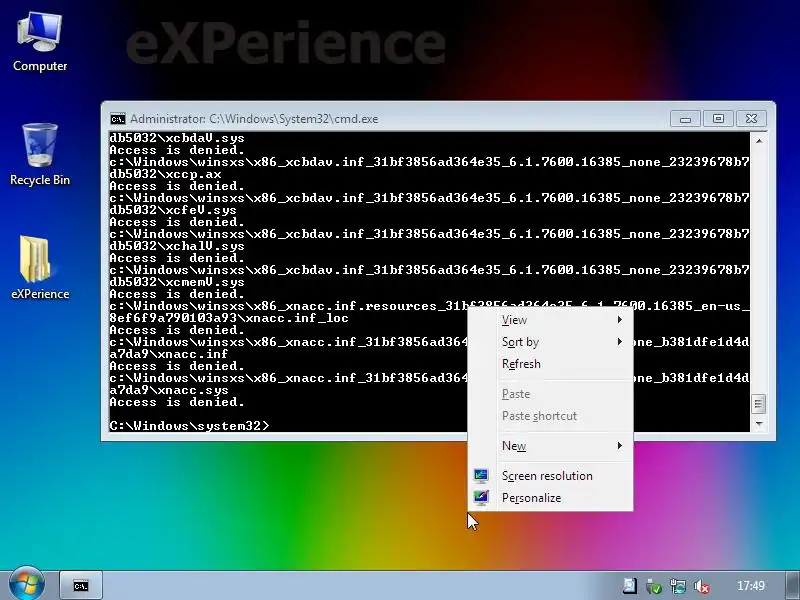Screen dimensions: 800x600
Task: Click the Sort by submenu arrow
Action: point(619,342)
